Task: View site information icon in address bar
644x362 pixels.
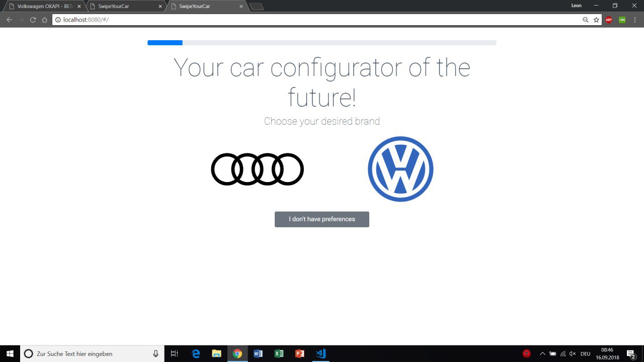Action: point(58,20)
